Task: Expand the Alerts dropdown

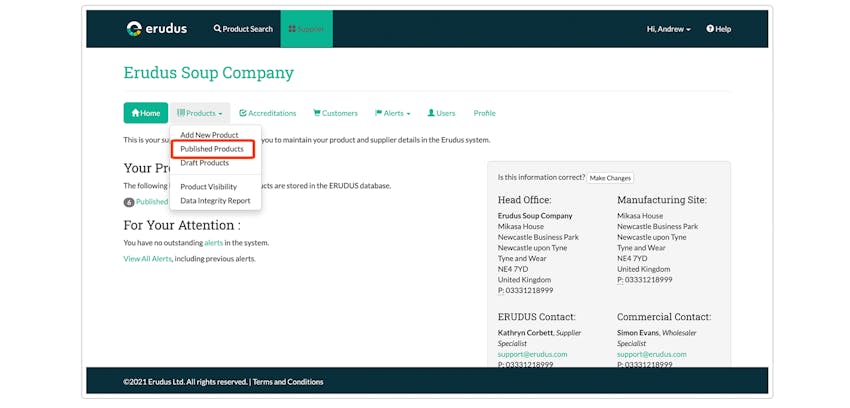Action: pyautogui.click(x=392, y=113)
